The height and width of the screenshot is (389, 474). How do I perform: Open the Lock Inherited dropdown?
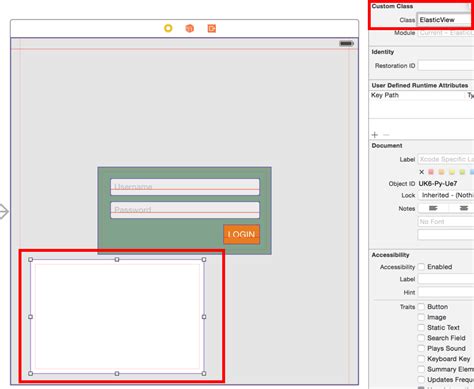446,195
